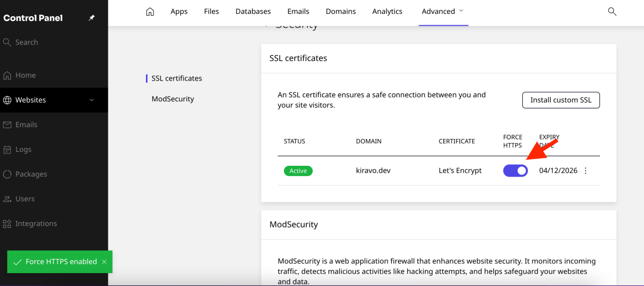Select ModSecurity in the side navigation

(173, 99)
